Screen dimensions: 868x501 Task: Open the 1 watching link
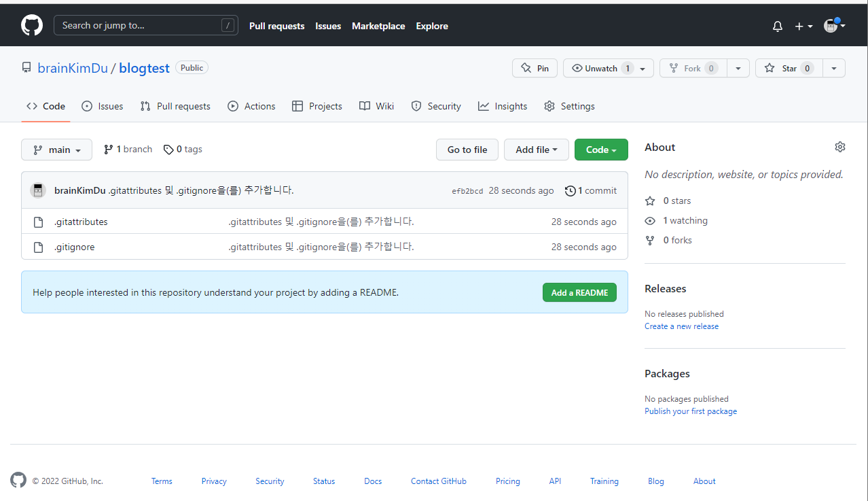click(x=676, y=220)
